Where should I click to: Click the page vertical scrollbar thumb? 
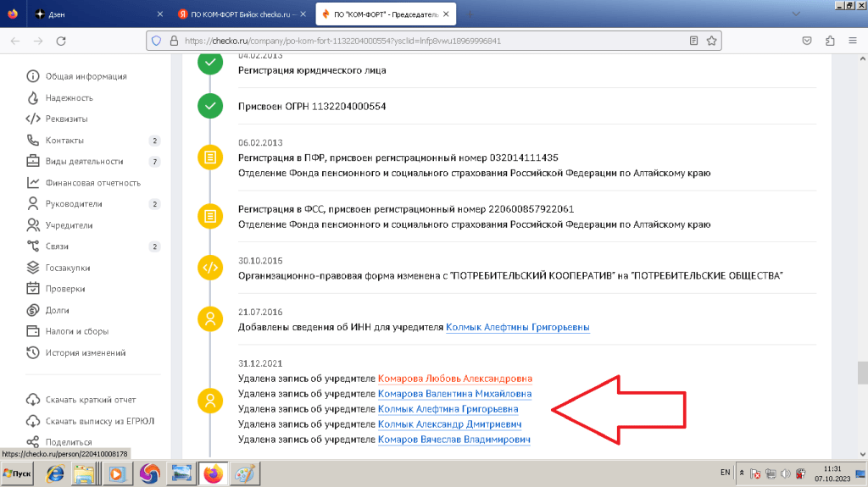(862, 372)
